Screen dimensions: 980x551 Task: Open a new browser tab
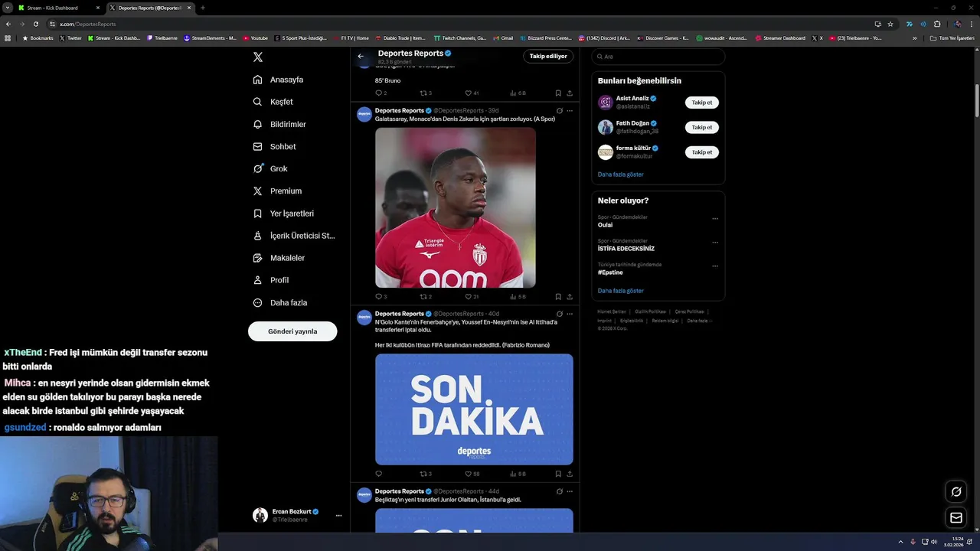[202, 8]
